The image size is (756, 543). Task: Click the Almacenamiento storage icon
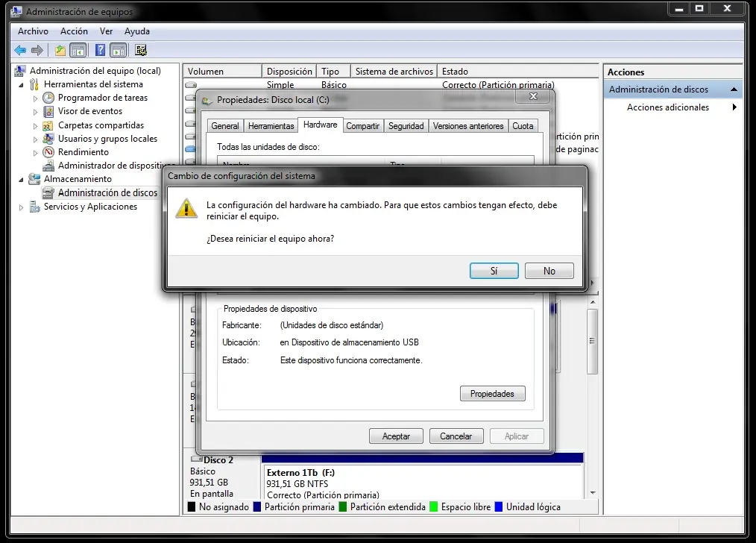tap(34, 180)
